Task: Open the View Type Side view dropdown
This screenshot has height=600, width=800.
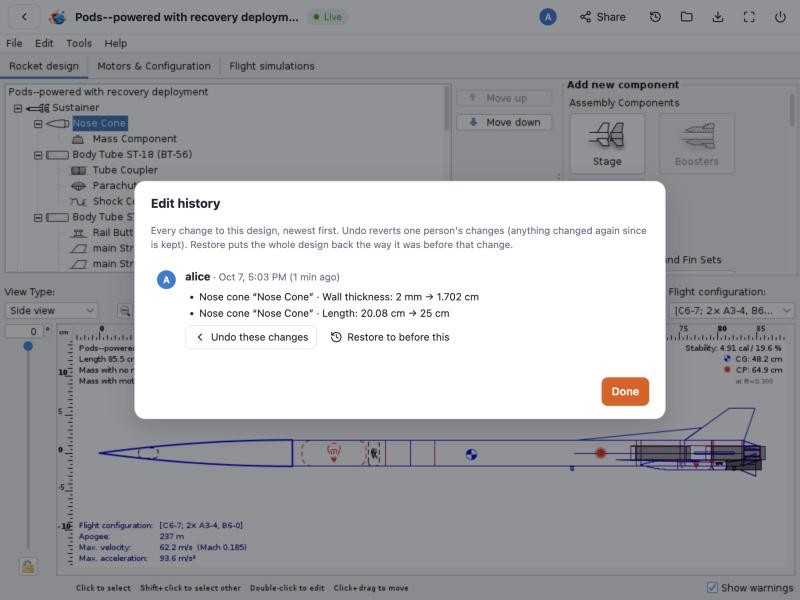Action: pyautogui.click(x=51, y=311)
